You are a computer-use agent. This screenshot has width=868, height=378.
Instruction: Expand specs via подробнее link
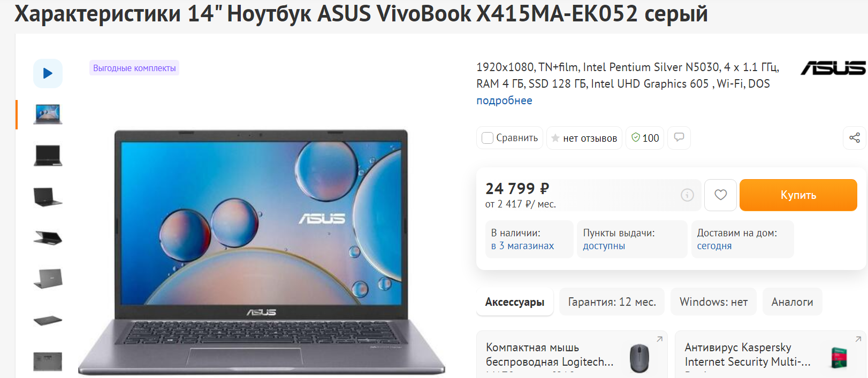click(504, 101)
